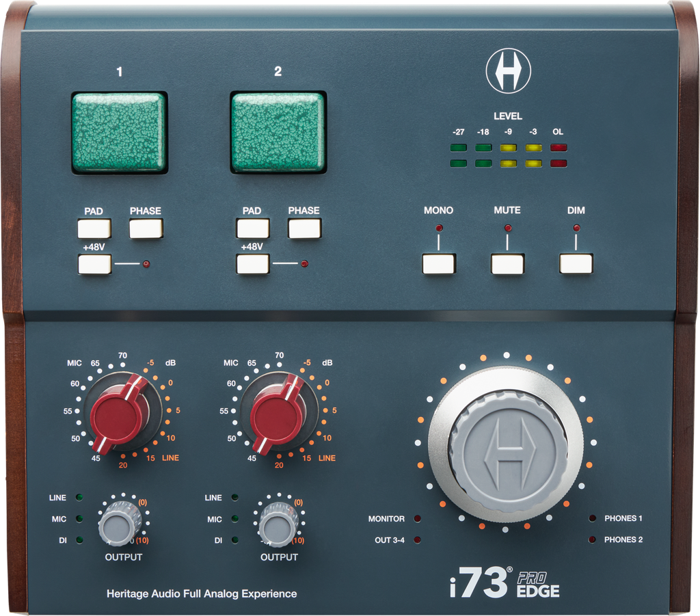The height and width of the screenshot is (616, 700).
Task: Click the bottom-row -9 yellow LED
Action: click(509, 163)
